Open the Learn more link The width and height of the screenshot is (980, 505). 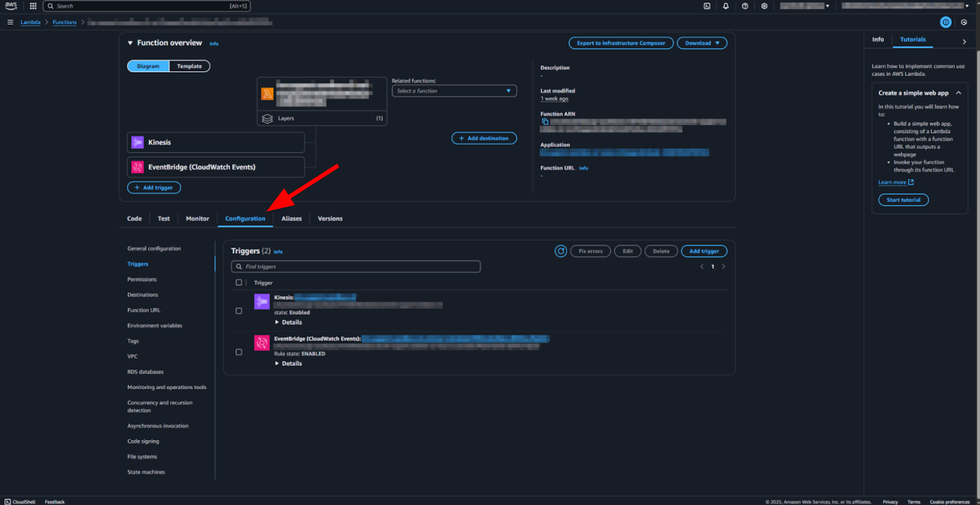[x=892, y=182]
